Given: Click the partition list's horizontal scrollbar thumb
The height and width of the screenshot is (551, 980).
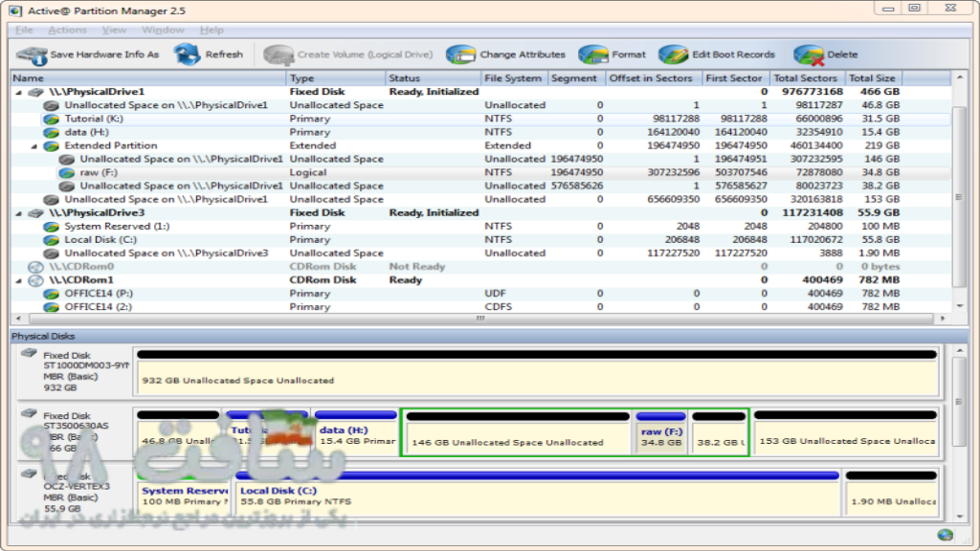Looking at the screenshot, I should (480, 319).
